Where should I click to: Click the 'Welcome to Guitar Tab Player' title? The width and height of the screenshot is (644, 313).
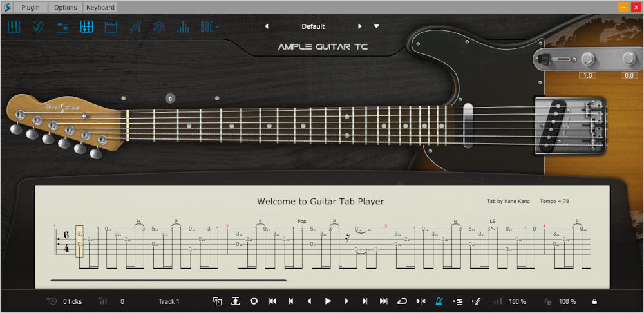tap(320, 202)
